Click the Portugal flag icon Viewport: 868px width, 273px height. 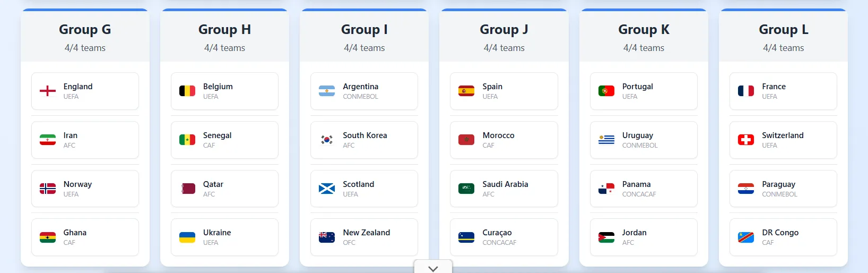(x=606, y=91)
